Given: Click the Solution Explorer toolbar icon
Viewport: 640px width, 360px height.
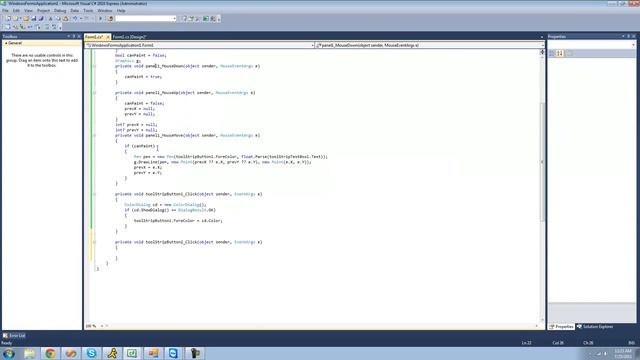Looking at the screenshot, I should (x=184, y=18).
